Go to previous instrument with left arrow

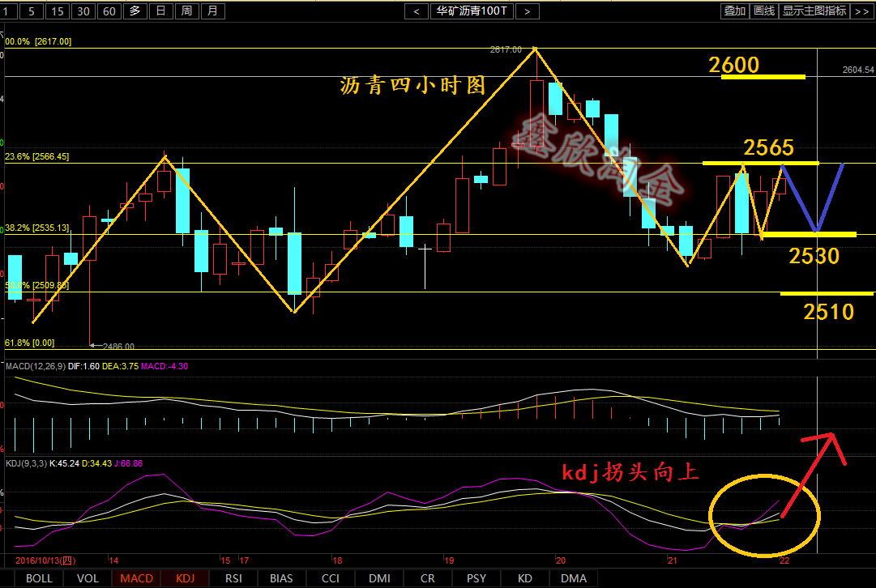(417, 11)
